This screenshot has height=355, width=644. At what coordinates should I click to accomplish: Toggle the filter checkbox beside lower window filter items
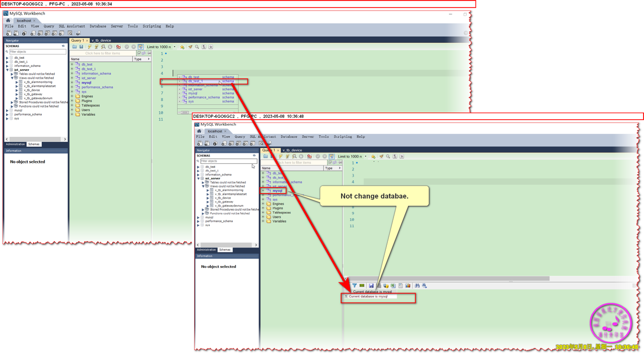click(x=330, y=162)
